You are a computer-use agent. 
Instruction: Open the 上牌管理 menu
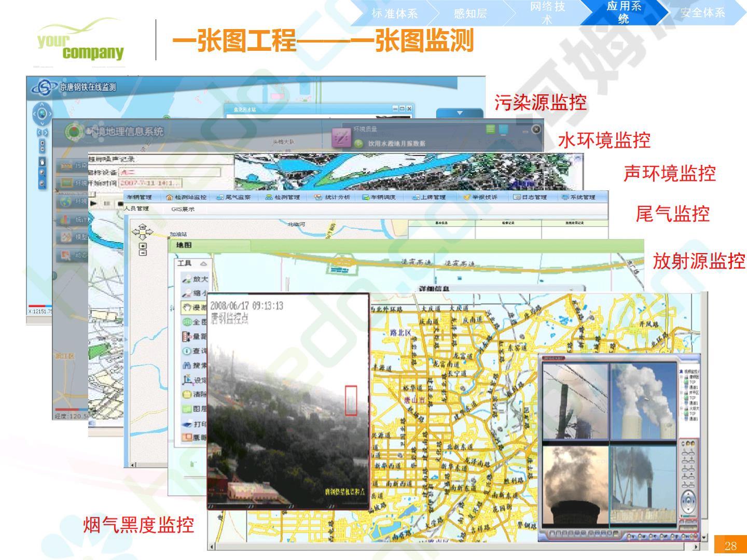[x=429, y=198]
